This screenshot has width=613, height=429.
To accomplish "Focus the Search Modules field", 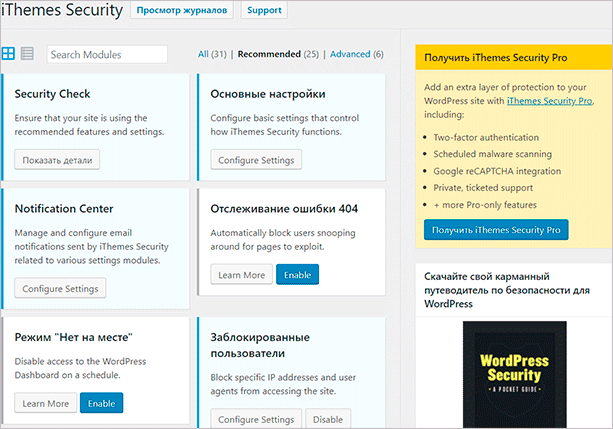I will (x=107, y=54).
